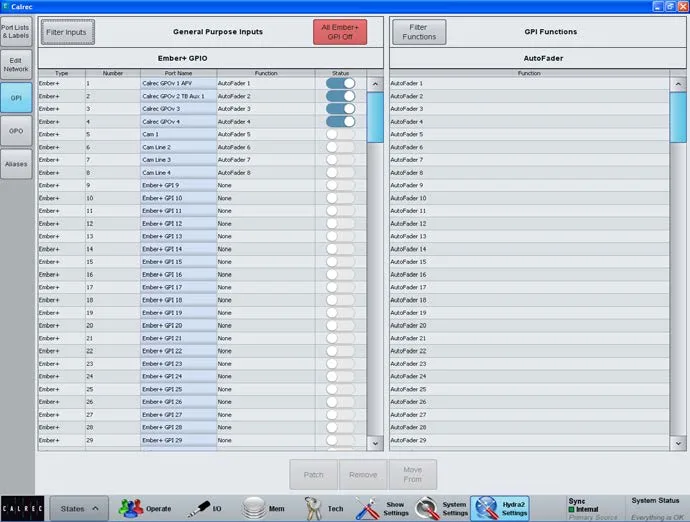This screenshot has width=690, height=522.
Task: Toggle status switch for Calrec GPOv 3
Action: pos(341,109)
